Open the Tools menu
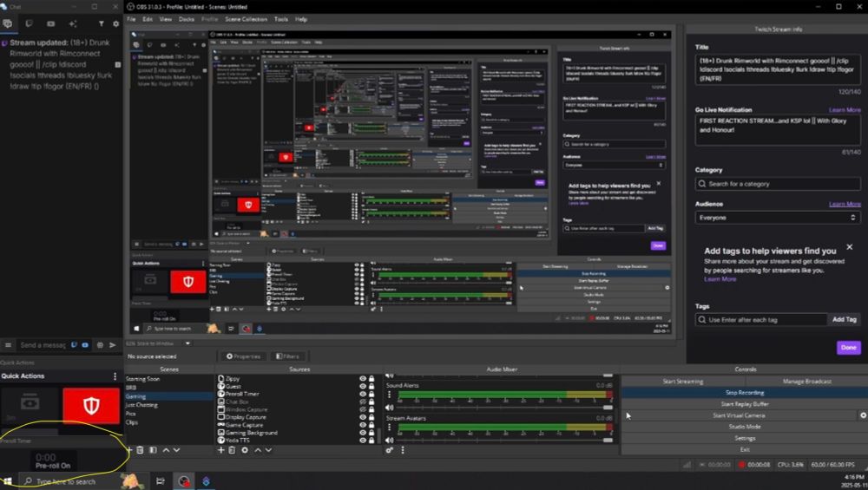 [281, 19]
